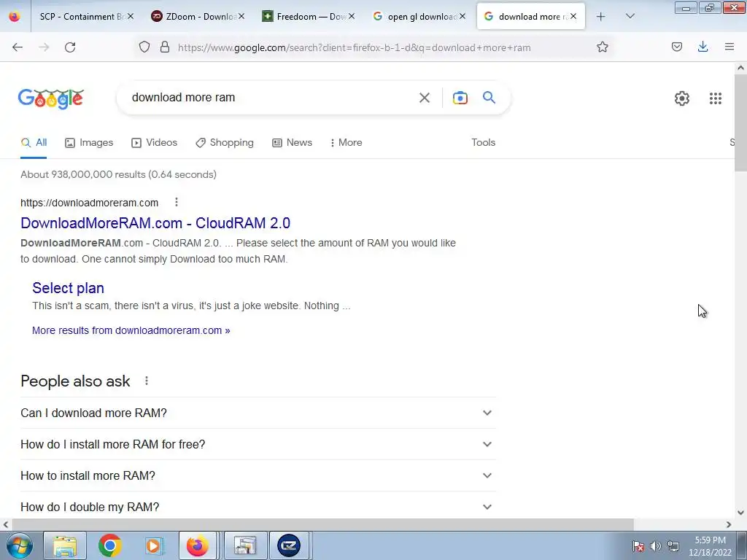Open the Select plan sublink

(x=68, y=288)
